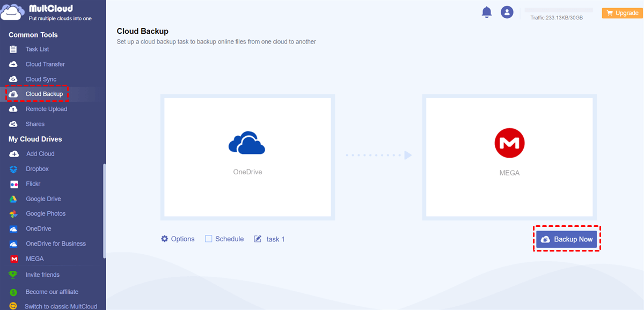Open the Options settings link

[178, 239]
